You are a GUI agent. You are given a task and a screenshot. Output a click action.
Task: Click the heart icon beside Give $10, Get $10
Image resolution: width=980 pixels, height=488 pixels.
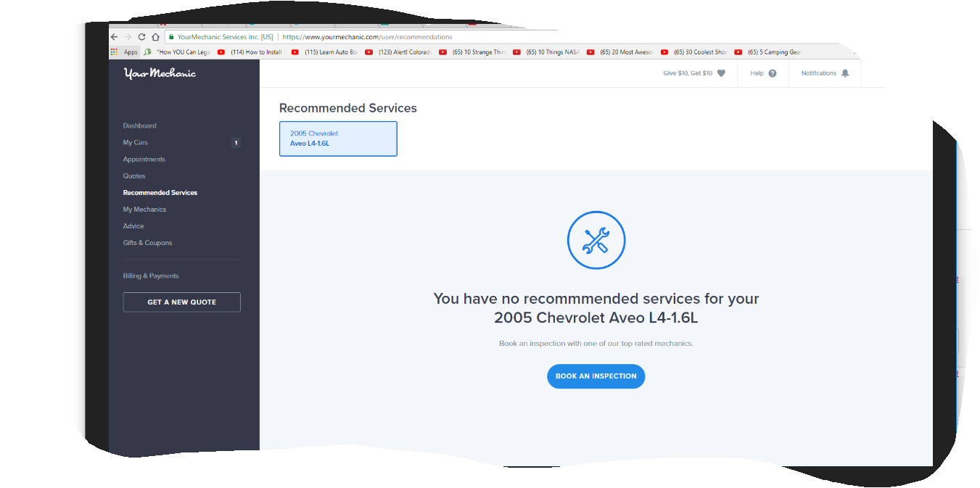[721, 73]
